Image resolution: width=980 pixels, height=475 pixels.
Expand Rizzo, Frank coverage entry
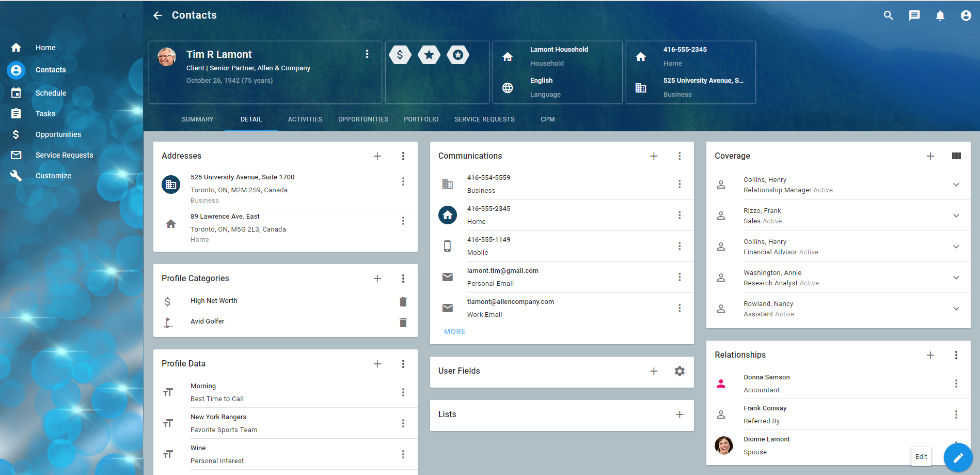click(956, 216)
